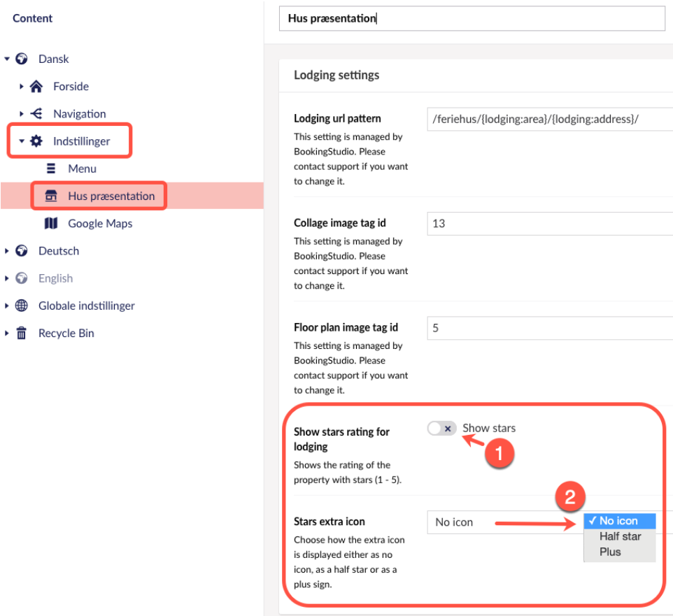Open the Recycle Bin
The image size is (673, 616).
(x=66, y=334)
